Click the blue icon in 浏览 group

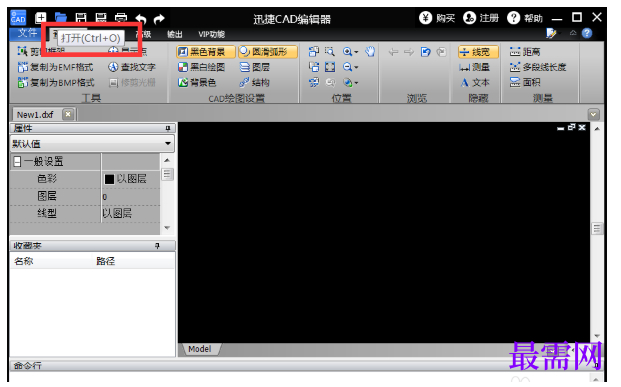coord(425,52)
